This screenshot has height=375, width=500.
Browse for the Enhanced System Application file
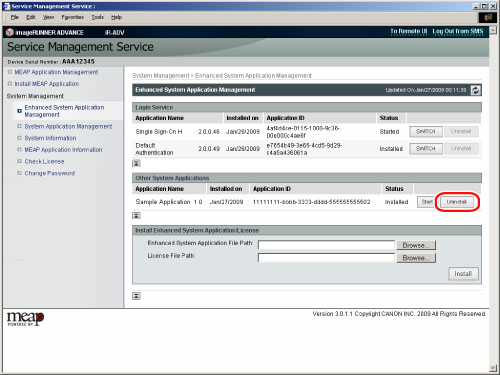tap(416, 245)
